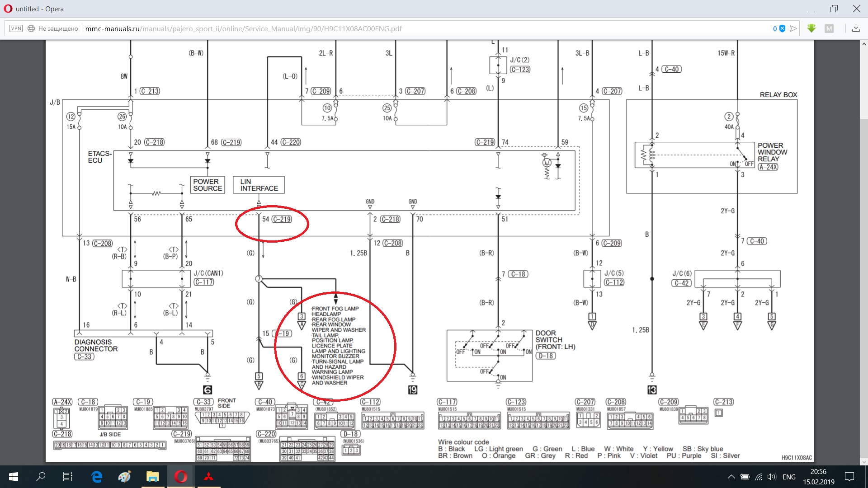Open Paint from the taskbar
Screen dimensions: 868x488
click(124, 477)
